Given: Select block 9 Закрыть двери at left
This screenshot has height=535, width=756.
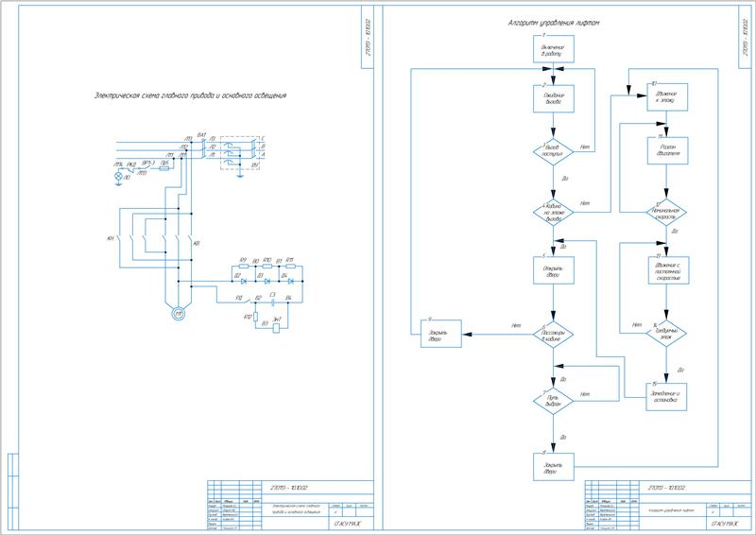Looking at the screenshot, I should 441,334.
